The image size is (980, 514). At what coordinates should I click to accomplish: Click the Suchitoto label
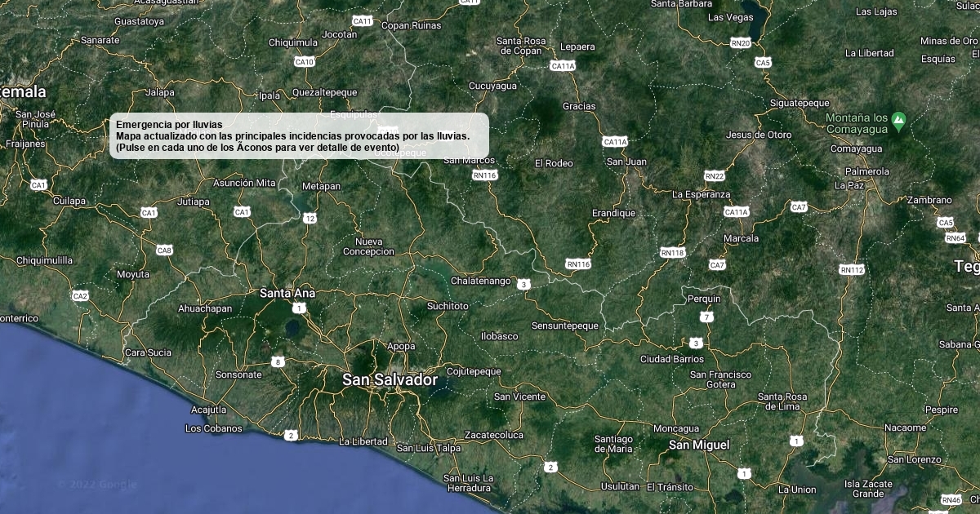(448, 306)
